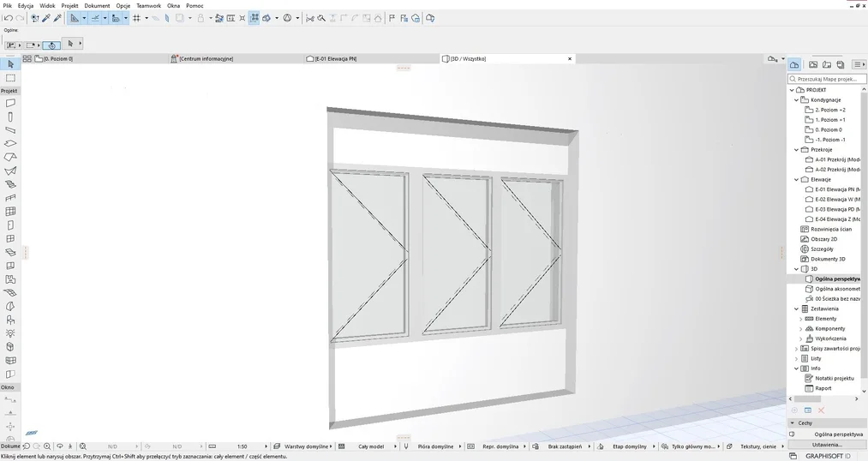Open the Plik menu

(7, 5)
